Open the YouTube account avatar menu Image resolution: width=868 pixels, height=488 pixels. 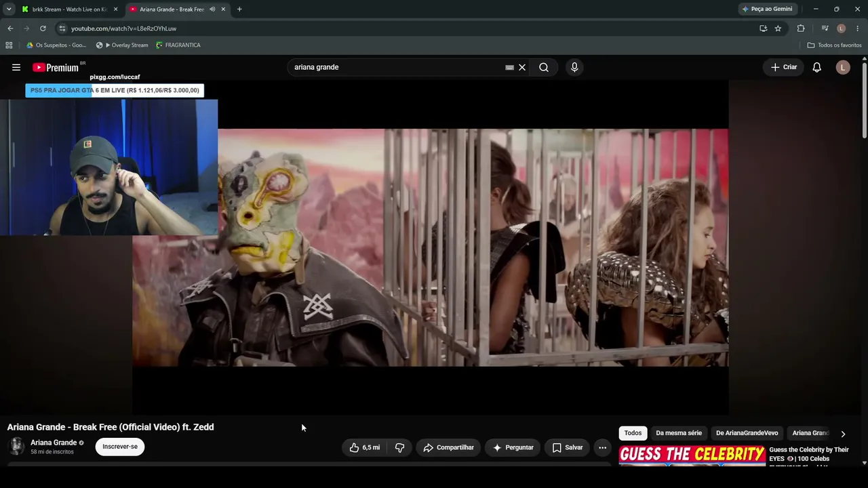[x=843, y=67]
